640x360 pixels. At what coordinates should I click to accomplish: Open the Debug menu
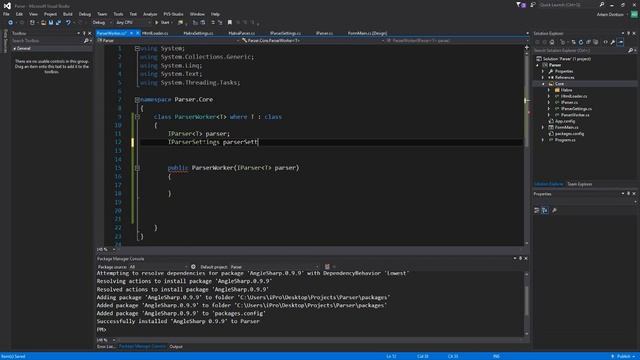85,14
